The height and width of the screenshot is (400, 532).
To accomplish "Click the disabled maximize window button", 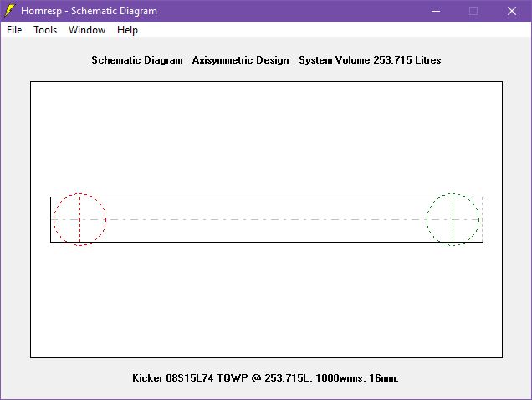I will 473,11.
